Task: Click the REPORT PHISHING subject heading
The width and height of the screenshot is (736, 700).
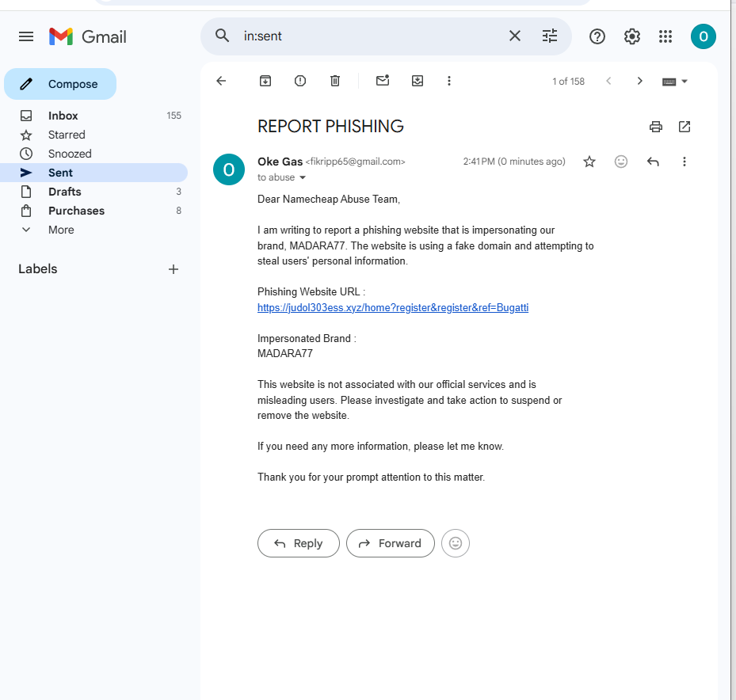Action: pyautogui.click(x=330, y=127)
